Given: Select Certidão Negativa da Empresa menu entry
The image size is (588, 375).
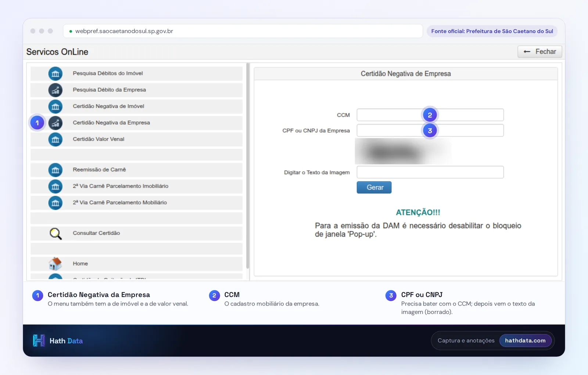Looking at the screenshot, I should 136,123.
